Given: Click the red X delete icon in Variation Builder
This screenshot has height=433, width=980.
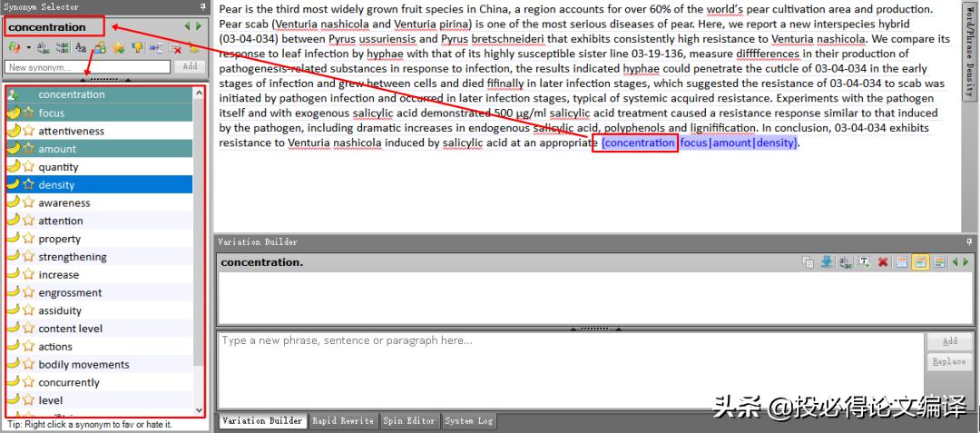Looking at the screenshot, I should (883, 262).
